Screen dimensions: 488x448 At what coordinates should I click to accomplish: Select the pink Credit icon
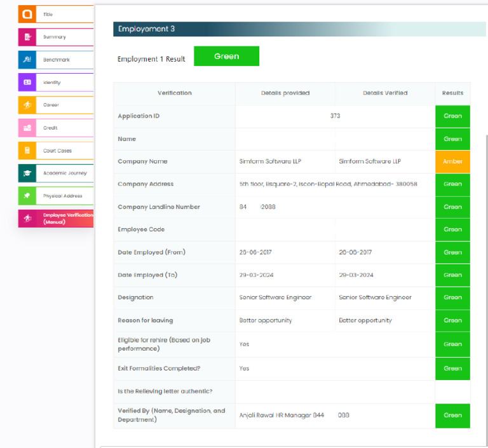pos(27,128)
